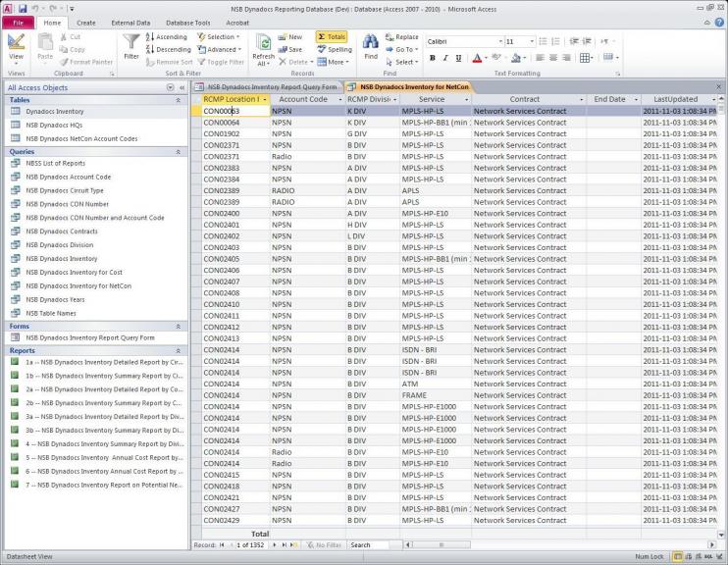
Task: Click the bullets list icon
Action: 543,41
